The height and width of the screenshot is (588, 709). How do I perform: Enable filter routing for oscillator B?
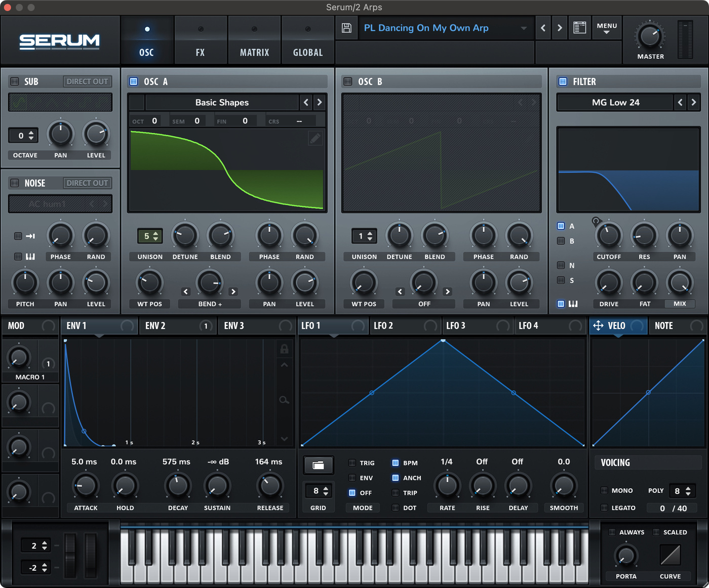point(561,241)
